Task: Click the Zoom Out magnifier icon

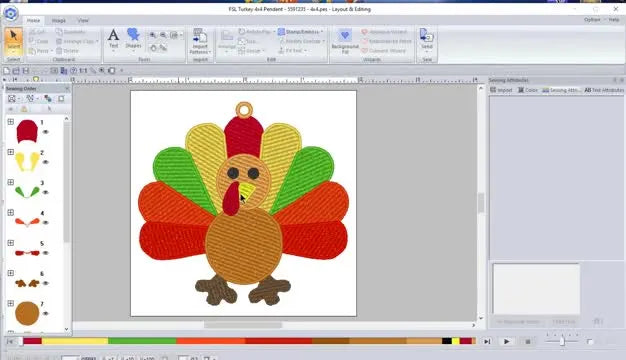Action: [163, 36]
